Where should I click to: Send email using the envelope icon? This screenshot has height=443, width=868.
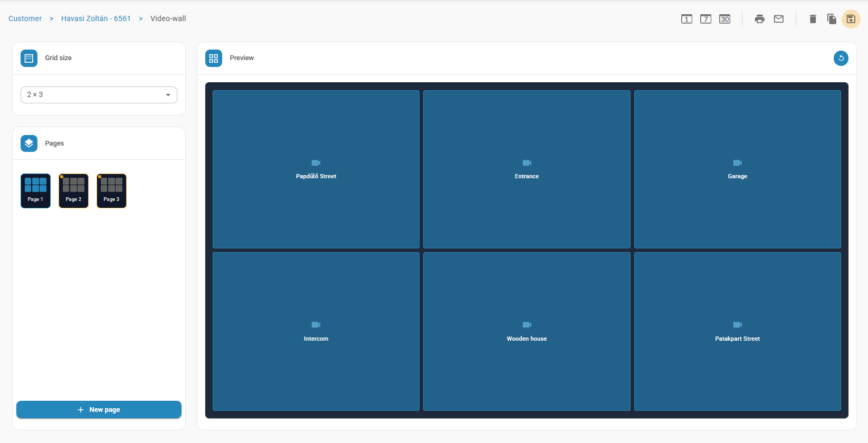click(x=778, y=19)
